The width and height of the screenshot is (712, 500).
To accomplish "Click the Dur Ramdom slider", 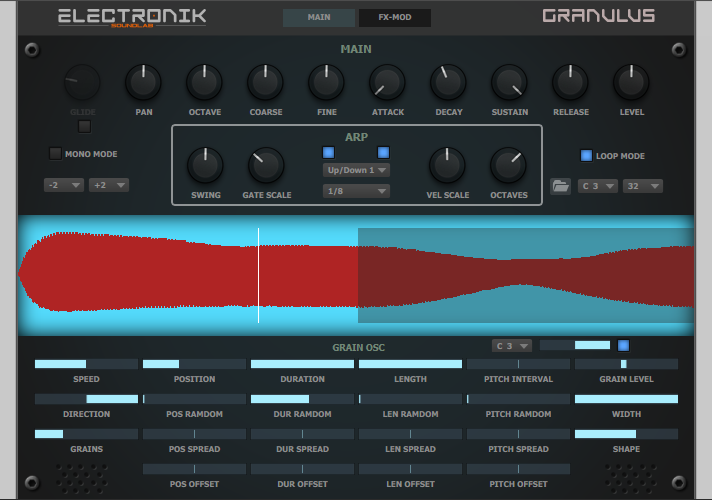I will (x=302, y=399).
